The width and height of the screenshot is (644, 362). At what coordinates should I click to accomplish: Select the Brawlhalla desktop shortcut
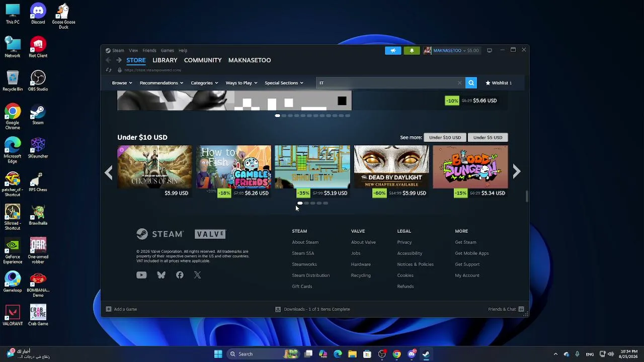38,215
